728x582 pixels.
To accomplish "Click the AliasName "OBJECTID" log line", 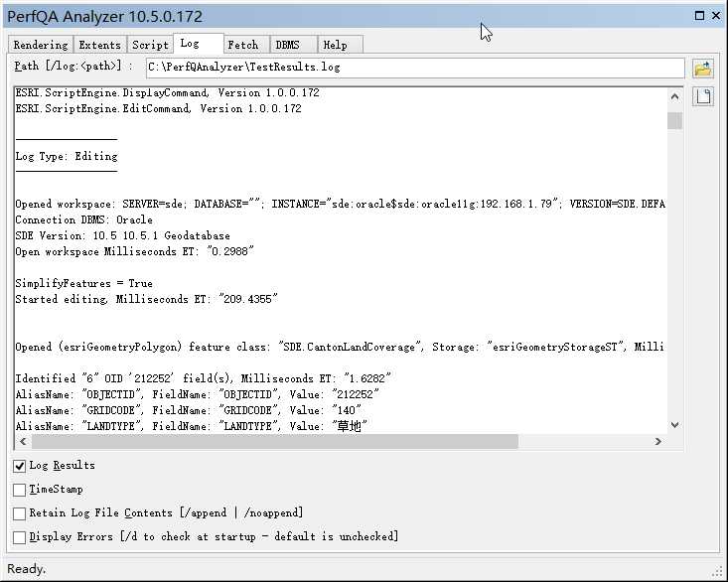I will (198, 394).
